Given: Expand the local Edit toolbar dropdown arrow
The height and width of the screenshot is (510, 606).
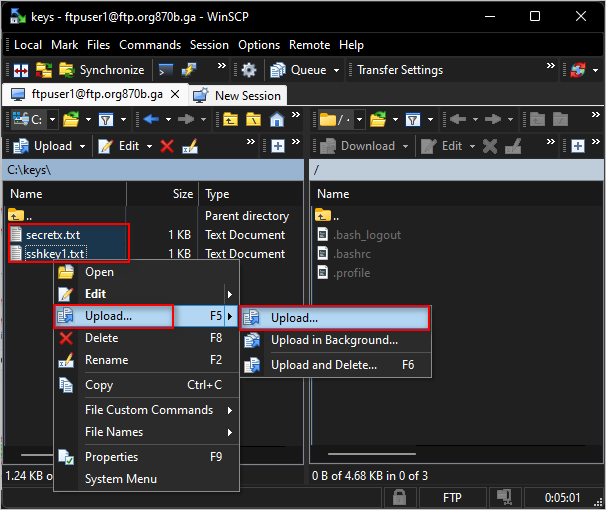Looking at the screenshot, I should tap(149, 146).
